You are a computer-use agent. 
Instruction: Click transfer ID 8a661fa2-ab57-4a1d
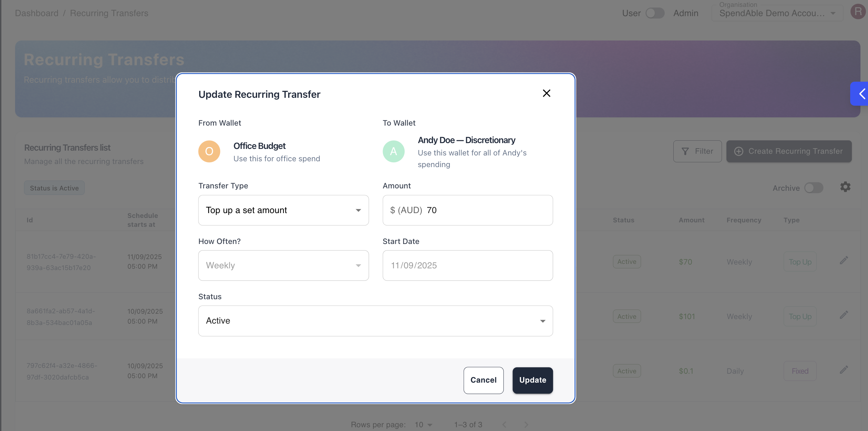61,317
